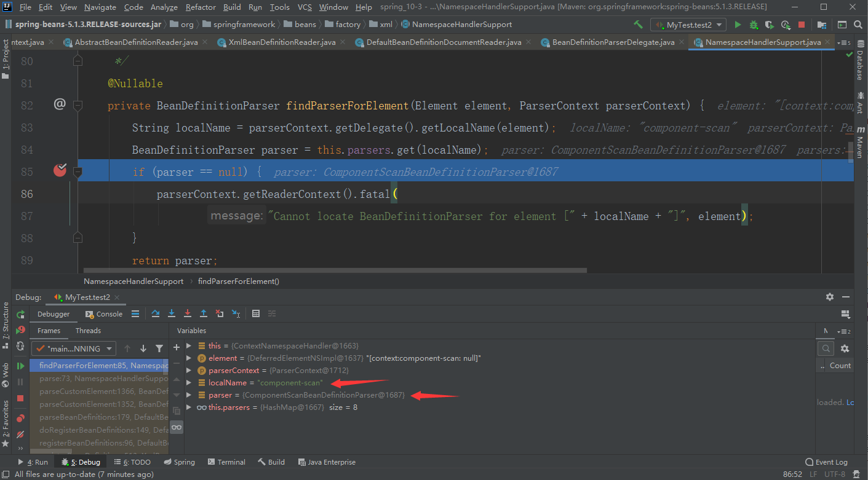This screenshot has height=480, width=868.
Task: Click the editor horizontal scrollbar
Action: point(335,270)
